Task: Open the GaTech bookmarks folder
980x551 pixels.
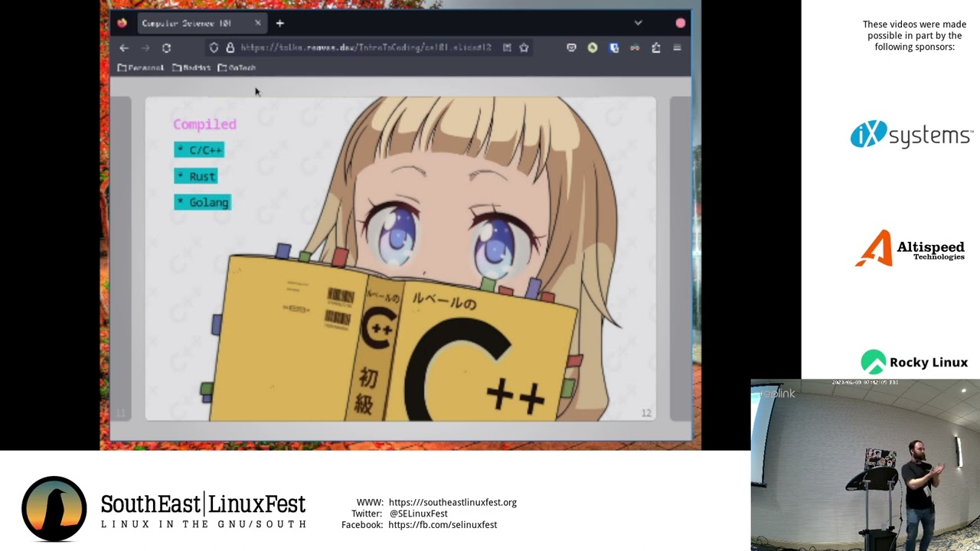Action: coord(237,68)
